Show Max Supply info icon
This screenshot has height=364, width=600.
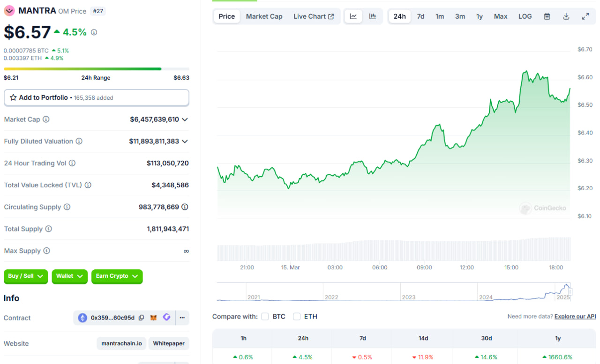[x=46, y=251]
